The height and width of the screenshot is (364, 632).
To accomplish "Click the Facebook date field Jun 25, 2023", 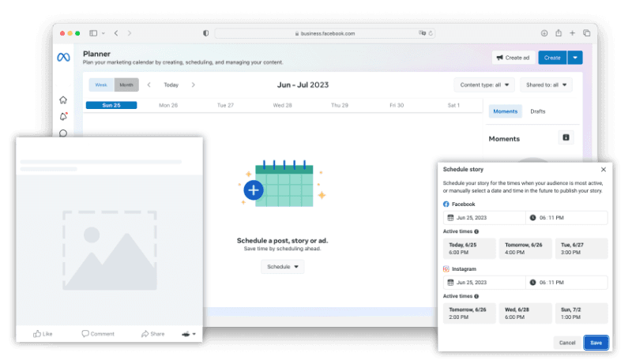I will (x=483, y=217).
